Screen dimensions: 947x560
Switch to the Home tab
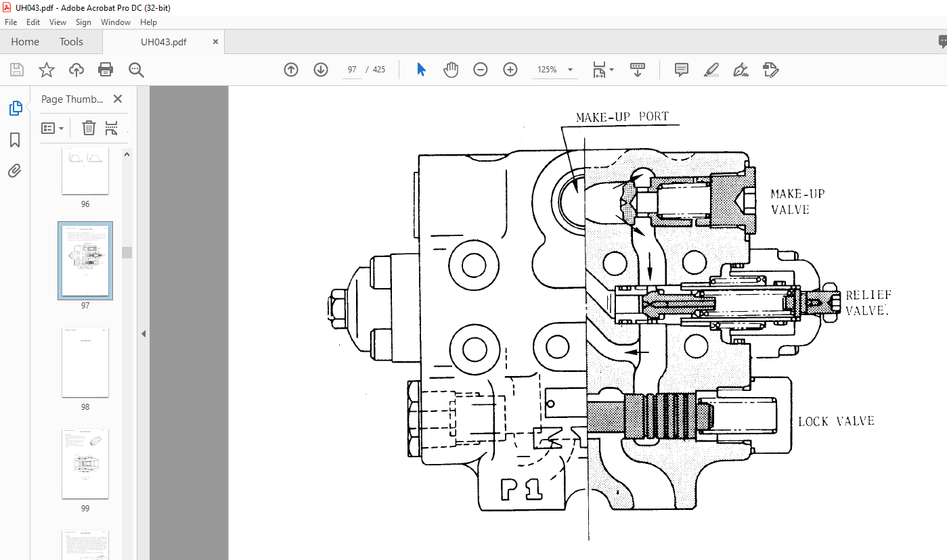pos(25,42)
